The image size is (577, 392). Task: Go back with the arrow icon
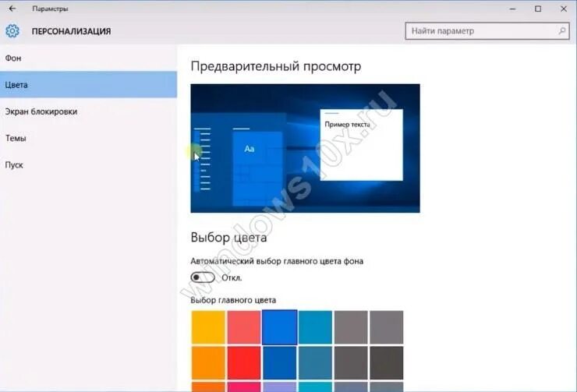(12, 9)
